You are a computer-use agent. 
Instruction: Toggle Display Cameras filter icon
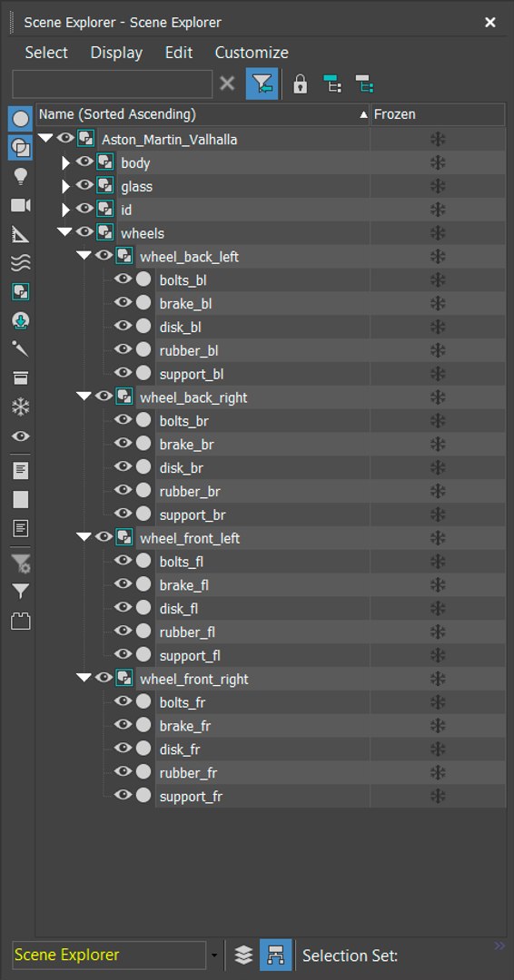(21, 206)
